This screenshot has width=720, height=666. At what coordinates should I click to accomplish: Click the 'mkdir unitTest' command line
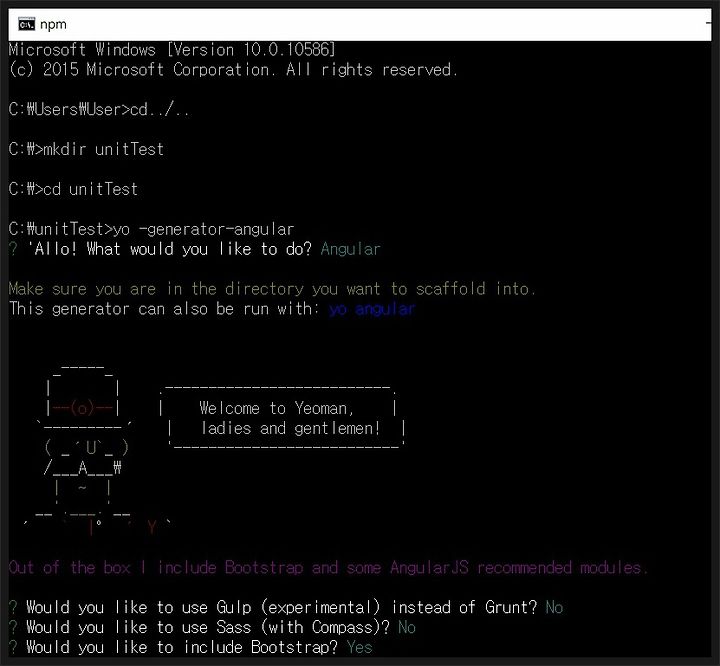pos(86,149)
